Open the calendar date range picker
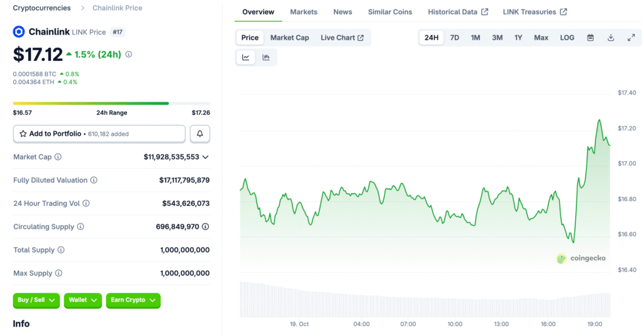 click(591, 38)
